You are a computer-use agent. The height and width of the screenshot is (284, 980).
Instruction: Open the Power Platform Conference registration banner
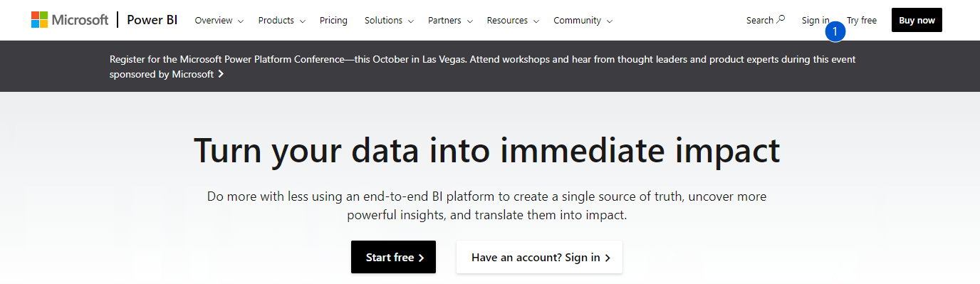pyautogui.click(x=483, y=66)
